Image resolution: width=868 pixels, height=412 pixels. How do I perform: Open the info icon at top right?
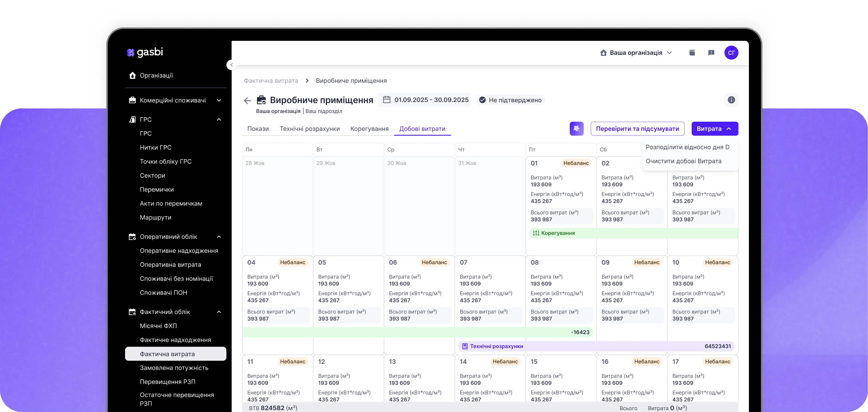(731, 100)
